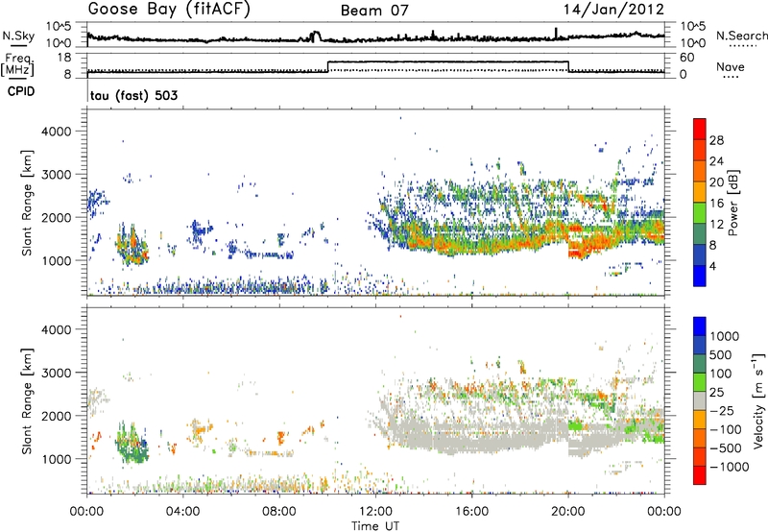Pick the light green segment of power colorbar

700,212
